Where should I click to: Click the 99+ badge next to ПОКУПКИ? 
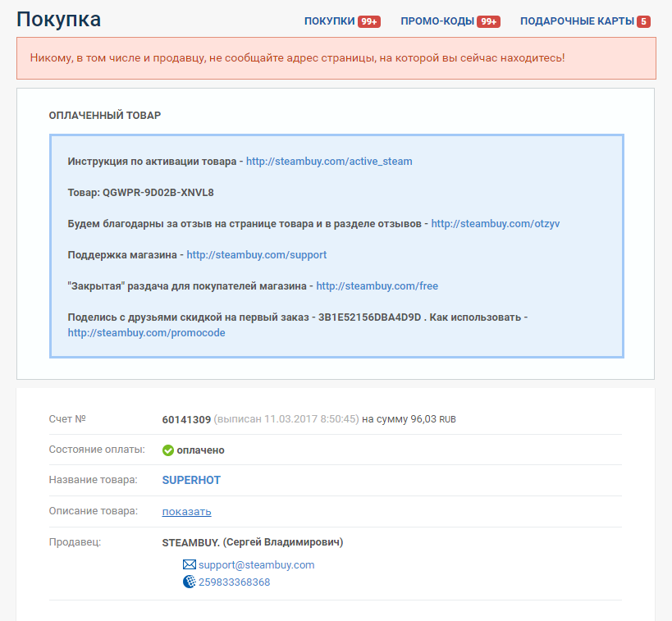pyautogui.click(x=369, y=21)
